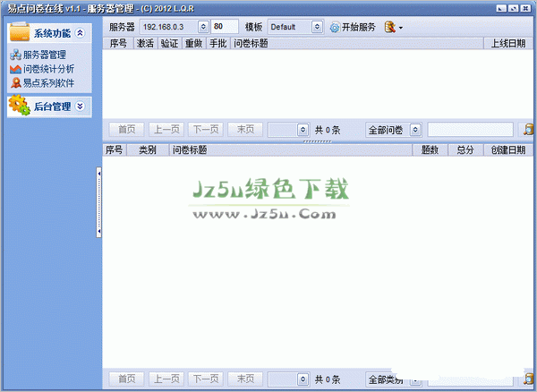This screenshot has height=392, width=537.
Task: Maximize the application window
Action: 514,9
